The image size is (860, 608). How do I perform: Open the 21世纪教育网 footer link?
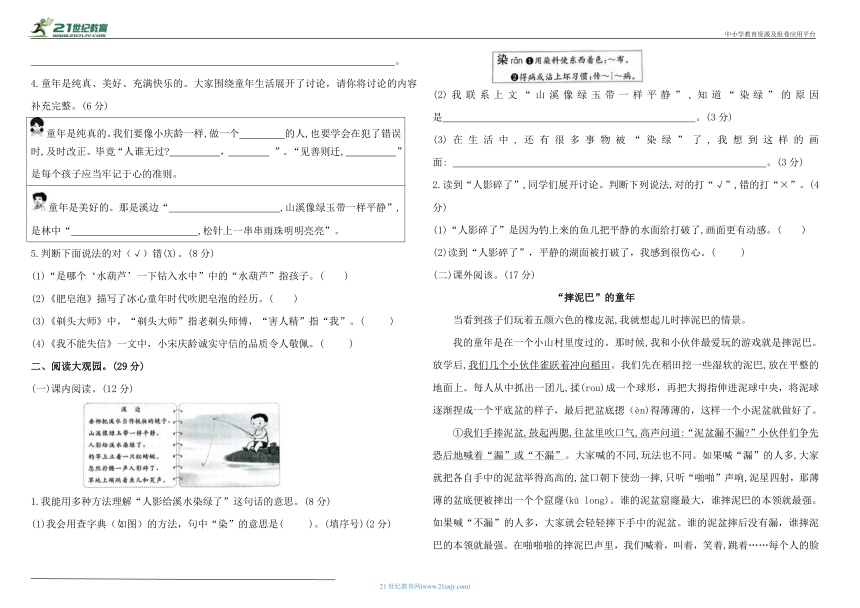[x=425, y=586]
